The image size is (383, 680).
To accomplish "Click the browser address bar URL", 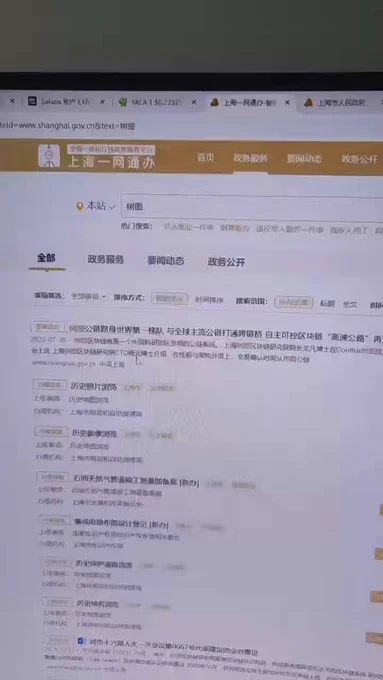I will [x=67, y=126].
